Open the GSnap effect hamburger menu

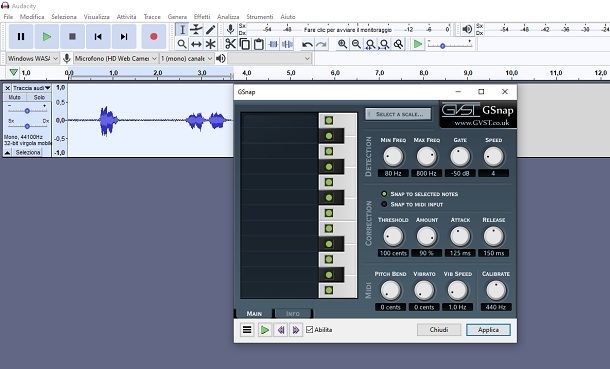pyautogui.click(x=247, y=330)
